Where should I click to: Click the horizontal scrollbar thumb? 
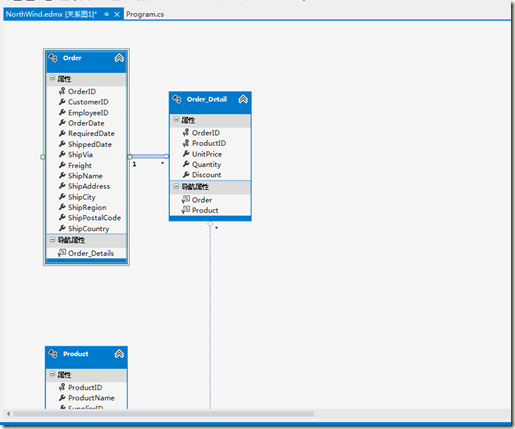[163, 414]
